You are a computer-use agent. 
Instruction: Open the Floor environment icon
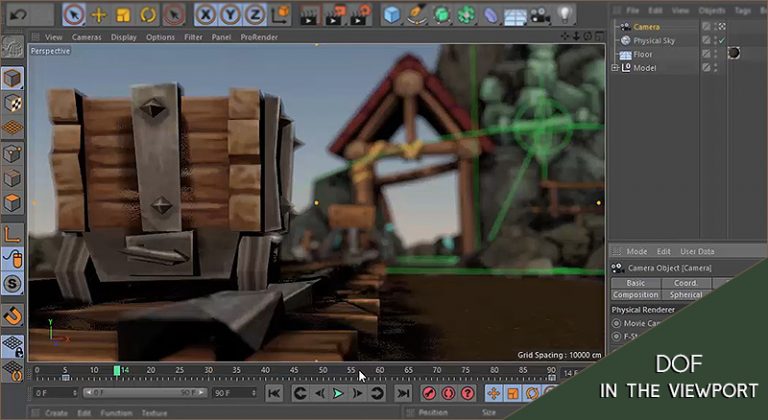point(515,16)
